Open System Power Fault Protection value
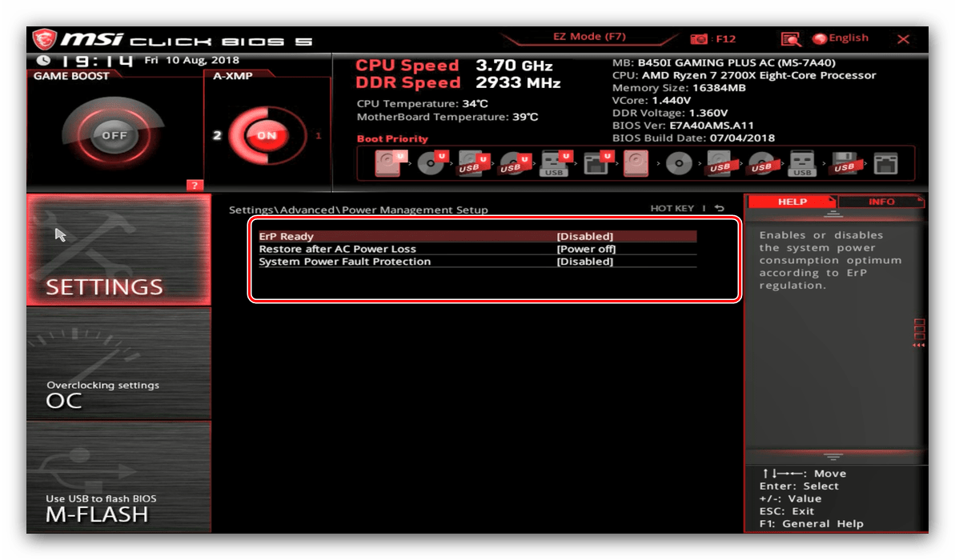955x560 pixels. point(584,262)
